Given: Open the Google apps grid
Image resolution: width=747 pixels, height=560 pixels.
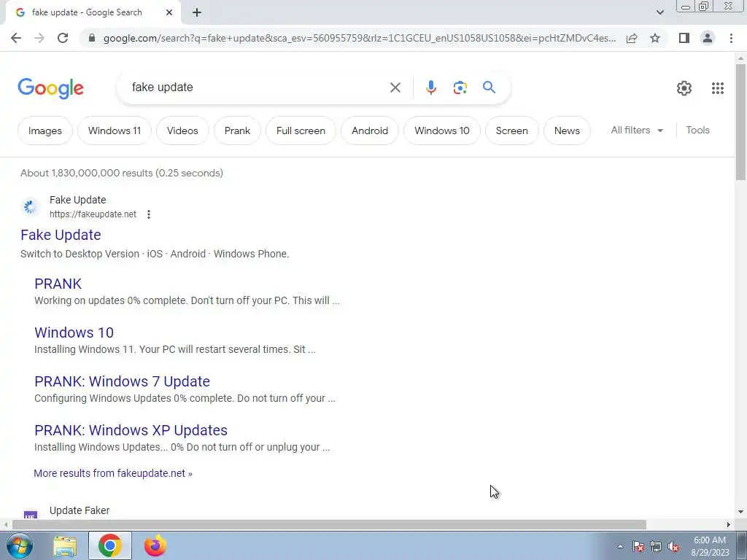Looking at the screenshot, I should [718, 88].
